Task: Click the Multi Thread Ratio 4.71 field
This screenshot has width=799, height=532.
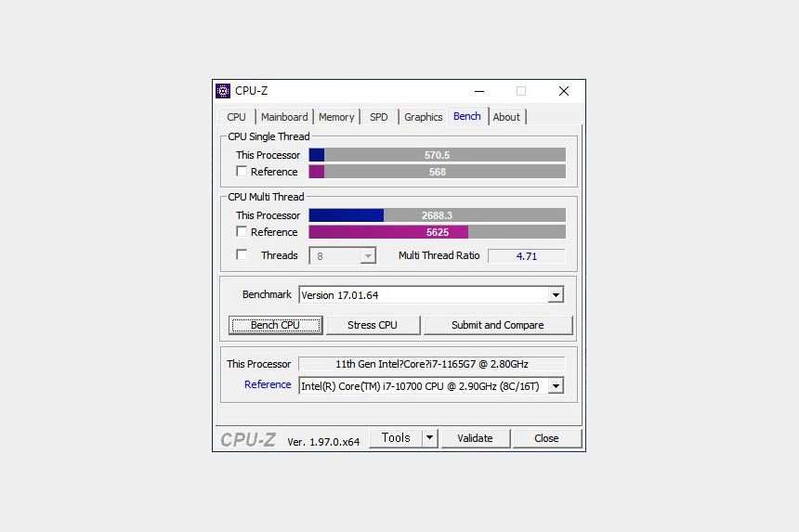Action: coord(527,256)
